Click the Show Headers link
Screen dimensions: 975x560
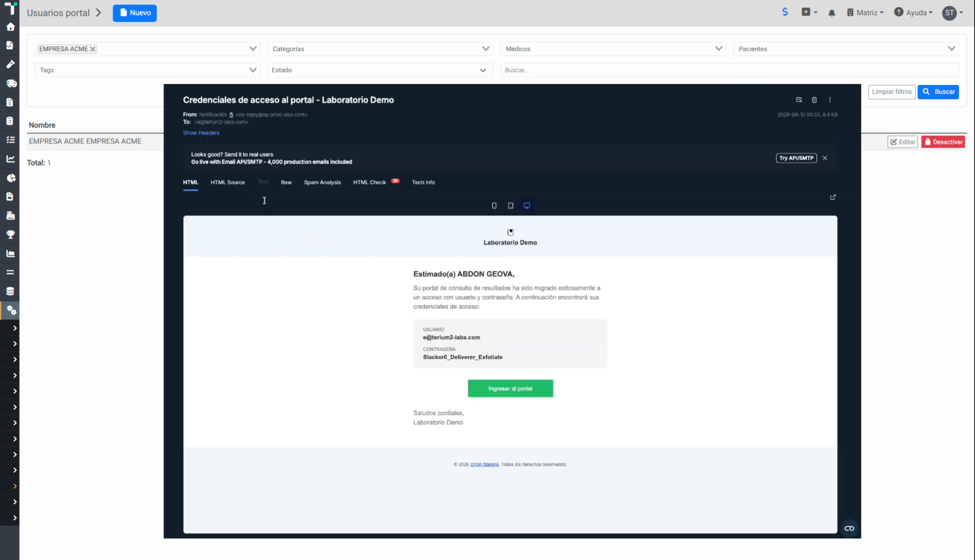click(201, 133)
